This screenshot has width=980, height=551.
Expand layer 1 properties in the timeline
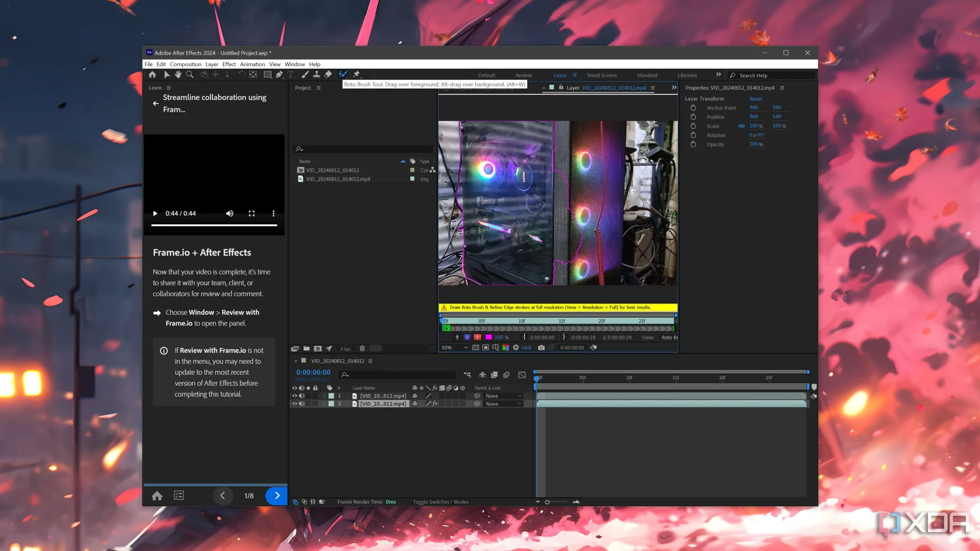[324, 396]
